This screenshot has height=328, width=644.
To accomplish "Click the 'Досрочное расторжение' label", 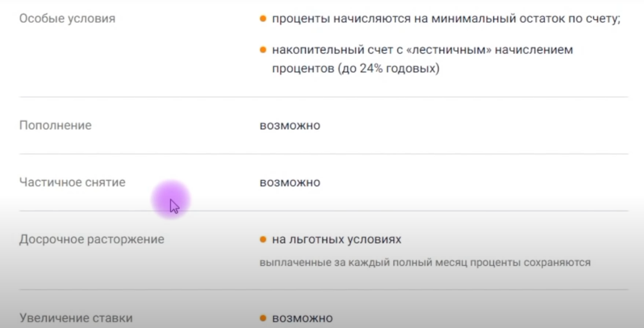I will (92, 239).
